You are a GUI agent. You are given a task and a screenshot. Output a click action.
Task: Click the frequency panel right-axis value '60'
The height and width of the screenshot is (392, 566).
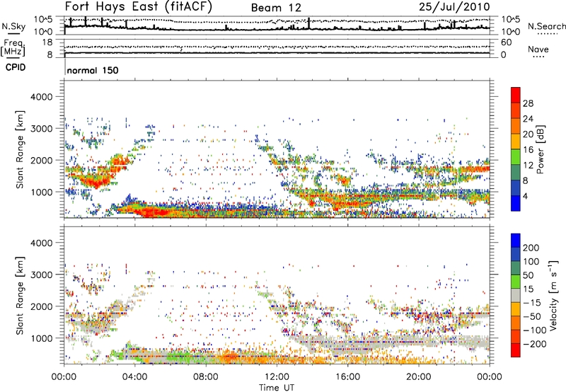[506, 42]
